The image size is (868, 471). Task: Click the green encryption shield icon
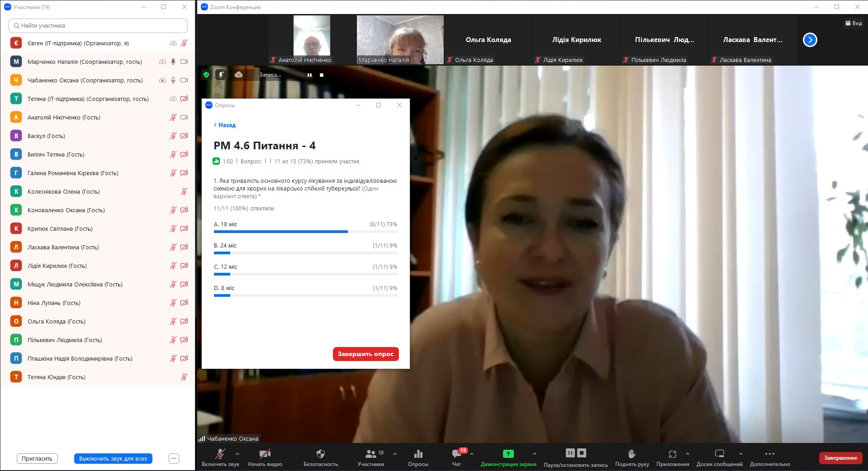(206, 75)
